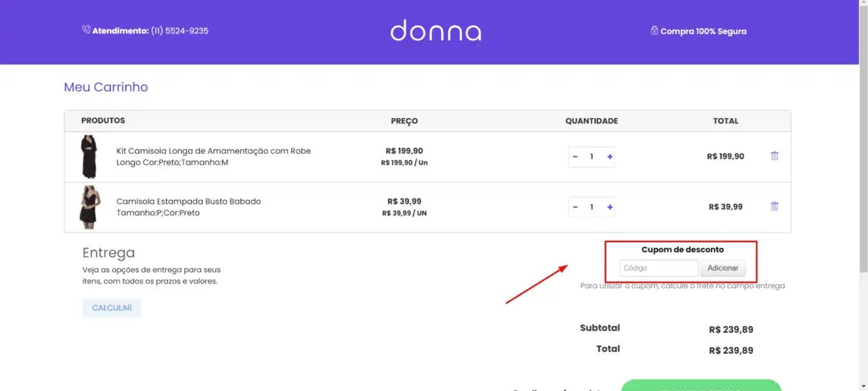Click the Compra 100% Segura text
The width and height of the screenshot is (868, 391).
(703, 32)
